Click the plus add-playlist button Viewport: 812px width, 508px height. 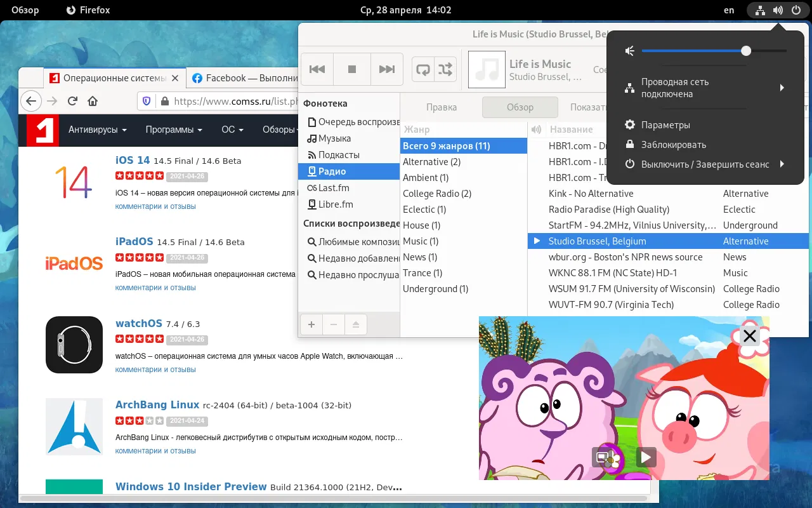click(311, 324)
